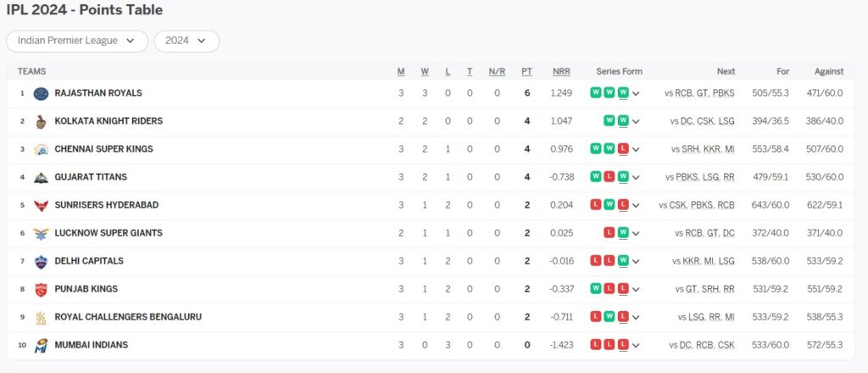Click the NRR column header
This screenshot has width=868, height=373.
point(561,71)
